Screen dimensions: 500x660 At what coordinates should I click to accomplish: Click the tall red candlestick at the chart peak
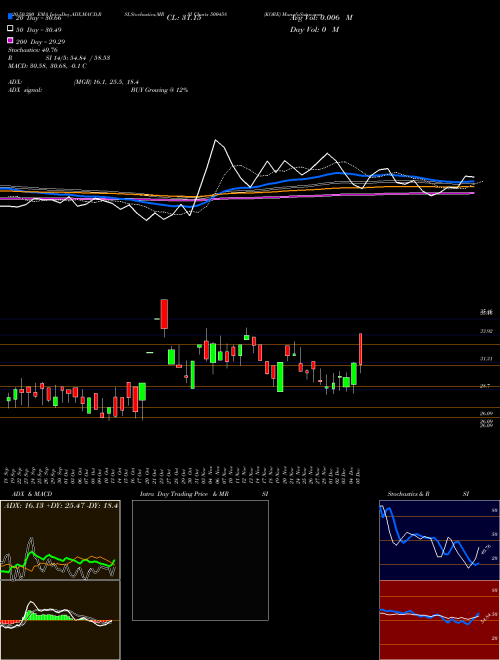coord(164,314)
